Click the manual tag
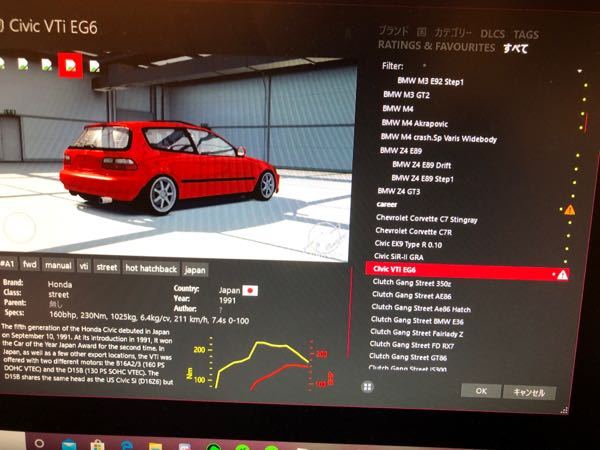The width and height of the screenshot is (600, 450). [58, 266]
